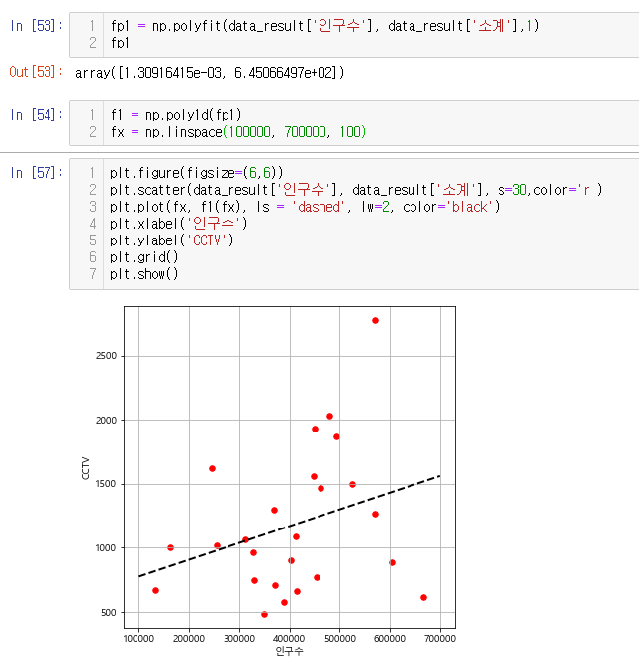Click the Out[53] array output text
Image resolution: width=639 pixels, height=672 pixels.
tap(210, 73)
